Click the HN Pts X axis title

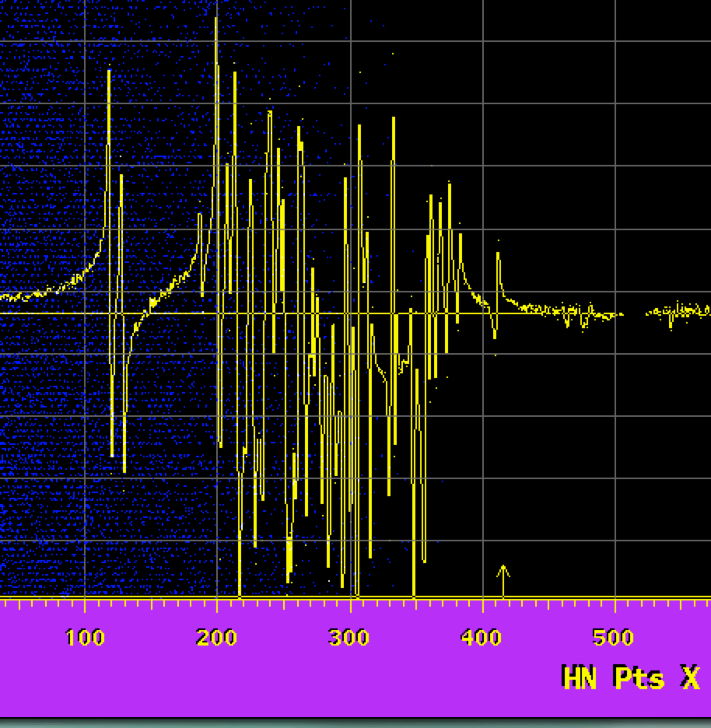630,677
